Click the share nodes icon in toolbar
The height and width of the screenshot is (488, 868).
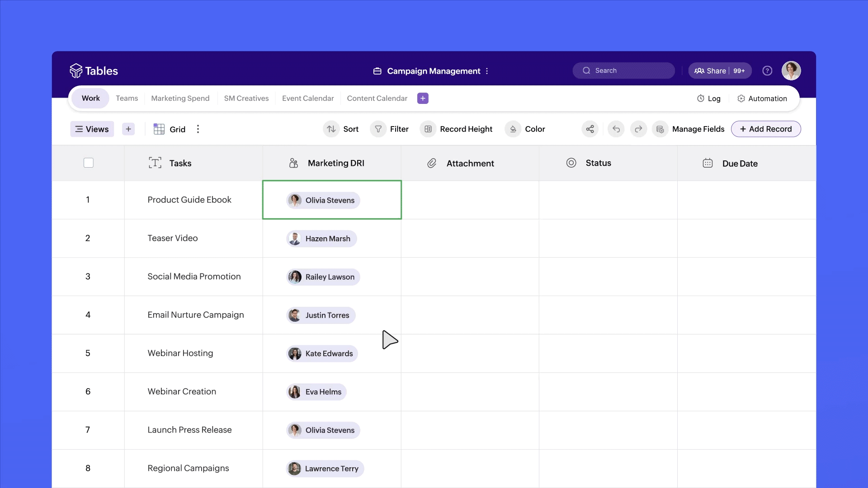(x=590, y=129)
